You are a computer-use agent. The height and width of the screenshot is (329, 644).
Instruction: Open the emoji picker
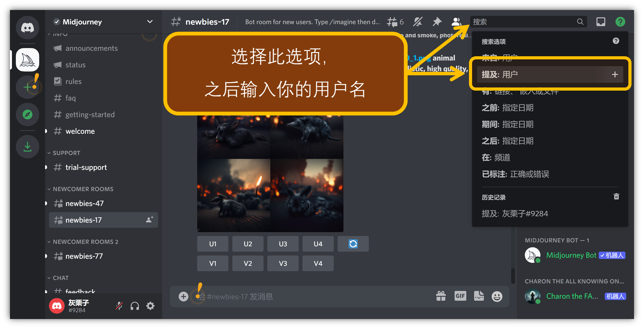[497, 296]
